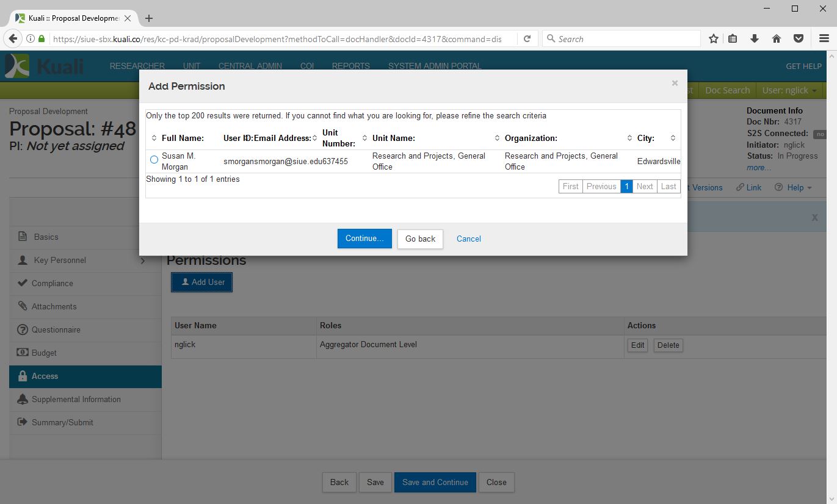Click the bookmark star icon
837x504 pixels.
[x=713, y=39]
